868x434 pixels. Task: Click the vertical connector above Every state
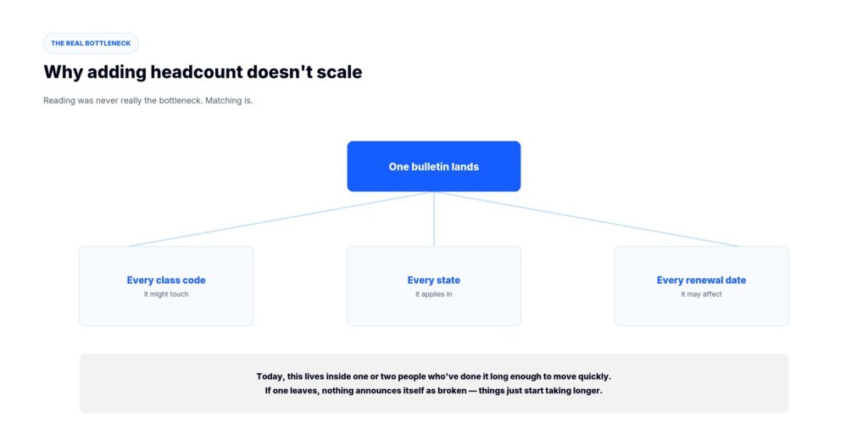coord(433,220)
